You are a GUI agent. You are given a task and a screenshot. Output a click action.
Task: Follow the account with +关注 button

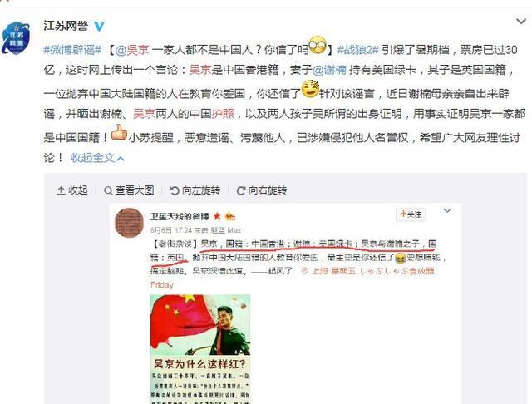(411, 214)
